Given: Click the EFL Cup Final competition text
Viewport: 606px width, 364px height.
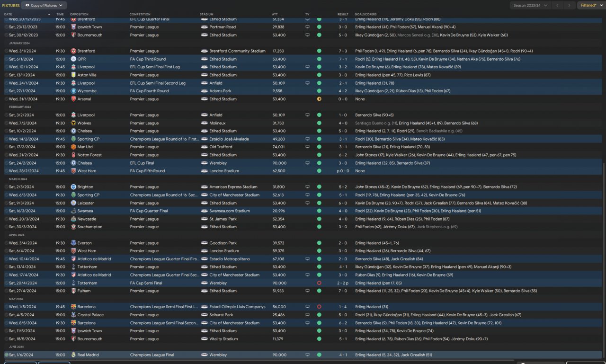Looking at the screenshot, I should [143, 163].
